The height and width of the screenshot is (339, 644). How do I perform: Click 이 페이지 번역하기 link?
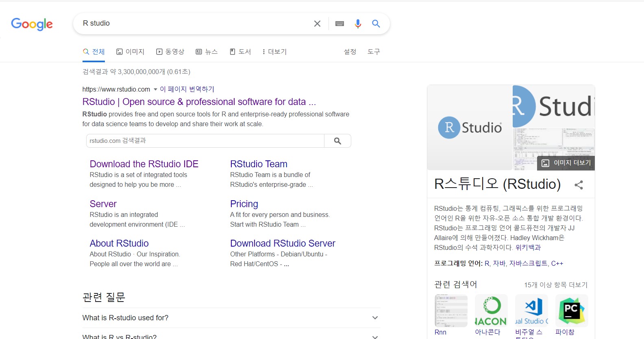click(187, 89)
